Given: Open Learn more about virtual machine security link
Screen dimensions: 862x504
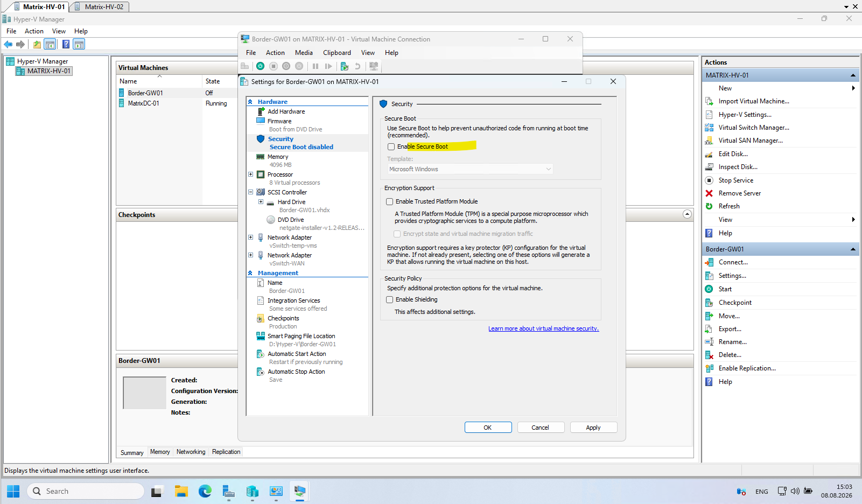Looking at the screenshot, I should (x=543, y=328).
